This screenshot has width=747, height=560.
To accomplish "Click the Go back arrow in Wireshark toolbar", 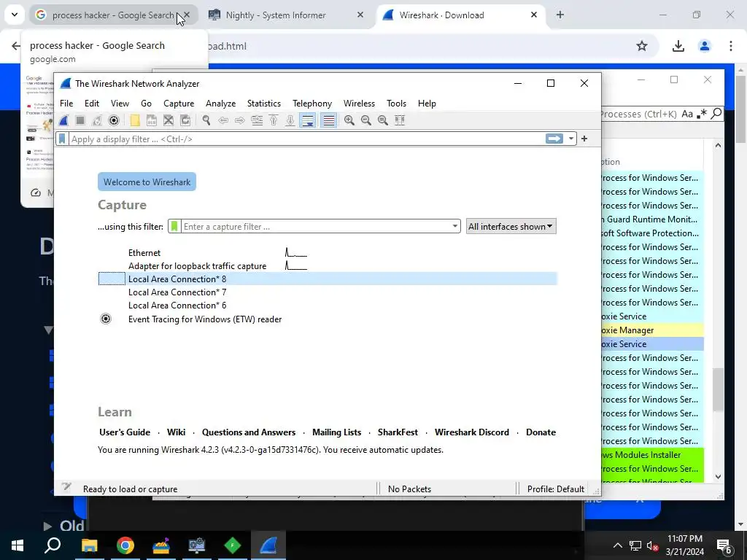I will (x=223, y=120).
